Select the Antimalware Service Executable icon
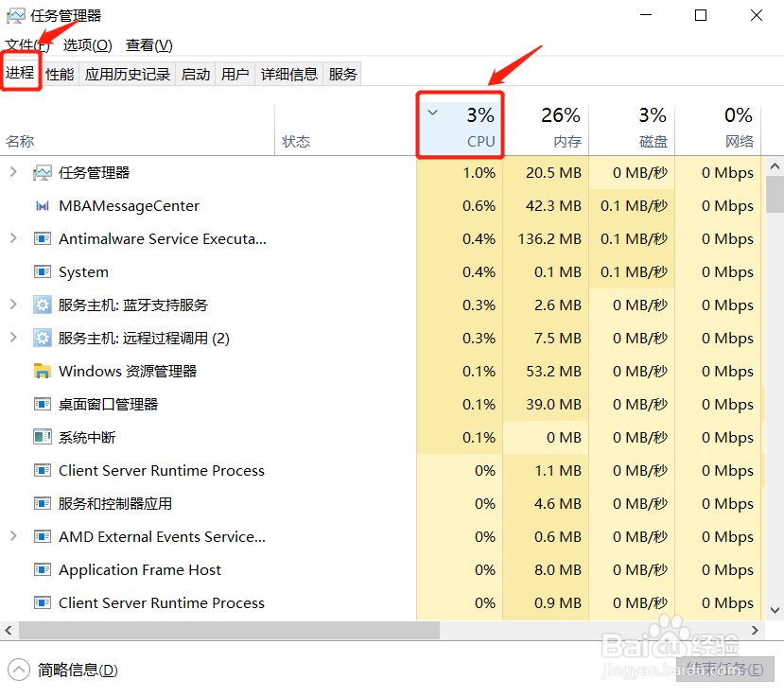This screenshot has width=784, height=697. pos(42,238)
